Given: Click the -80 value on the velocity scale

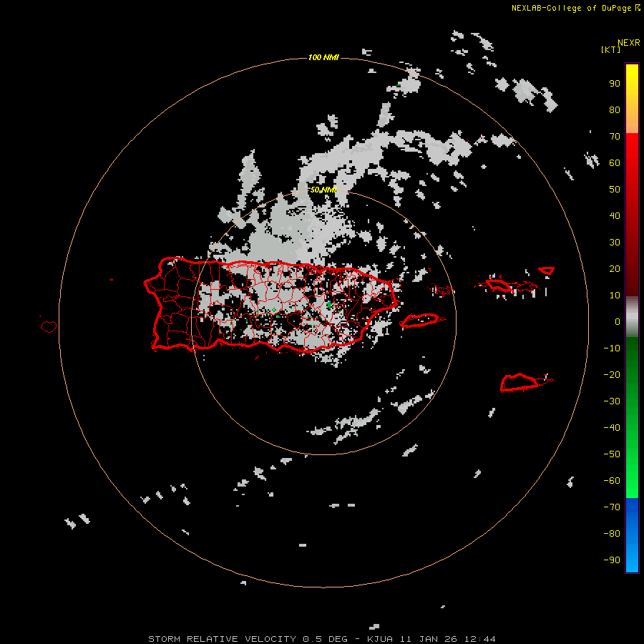Looking at the screenshot, I should (612, 534).
